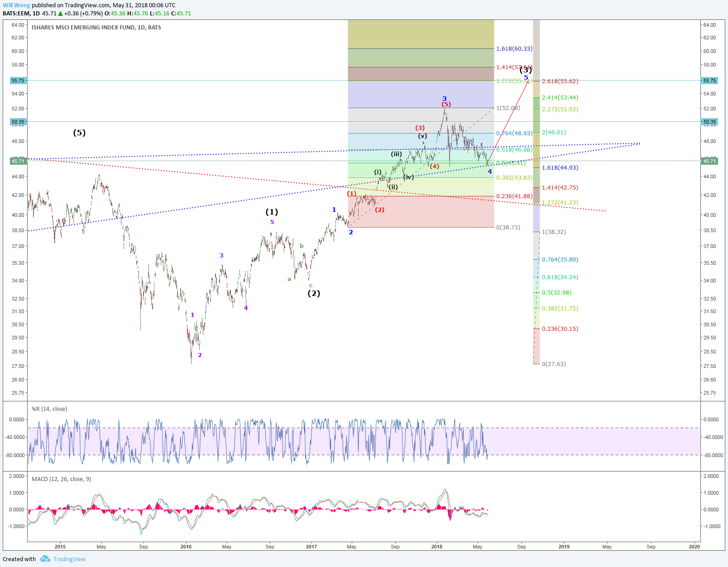The width and height of the screenshot is (728, 567).
Task: Click the 0.618(34.24) Fibonacci level label
Action: pyautogui.click(x=560, y=277)
